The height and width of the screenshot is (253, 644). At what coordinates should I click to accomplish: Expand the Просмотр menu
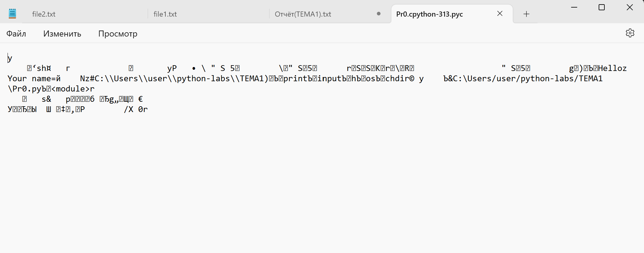(x=118, y=34)
